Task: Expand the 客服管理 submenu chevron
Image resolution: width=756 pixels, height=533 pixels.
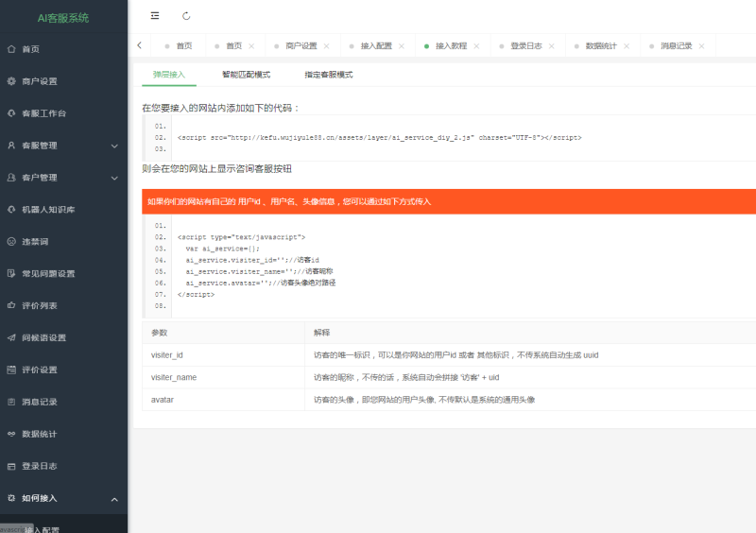Action: (x=114, y=146)
